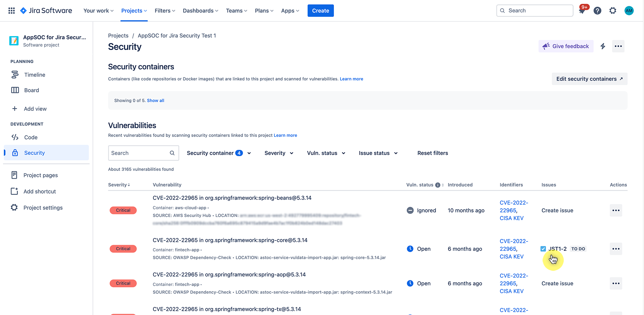Open actions menu for spring-aop row
The height and width of the screenshot is (315, 644).
tap(616, 283)
